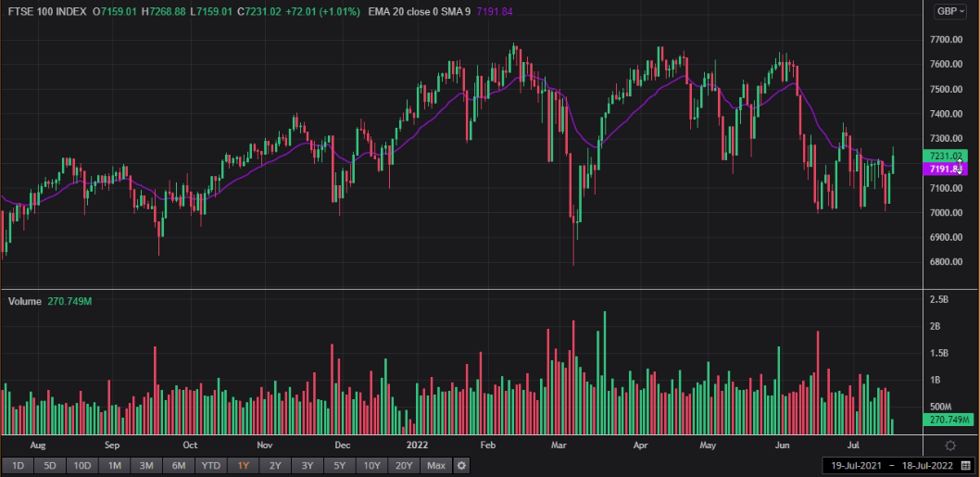
Task: Click the green 270.749M label on volume axis
Action: [x=949, y=421]
